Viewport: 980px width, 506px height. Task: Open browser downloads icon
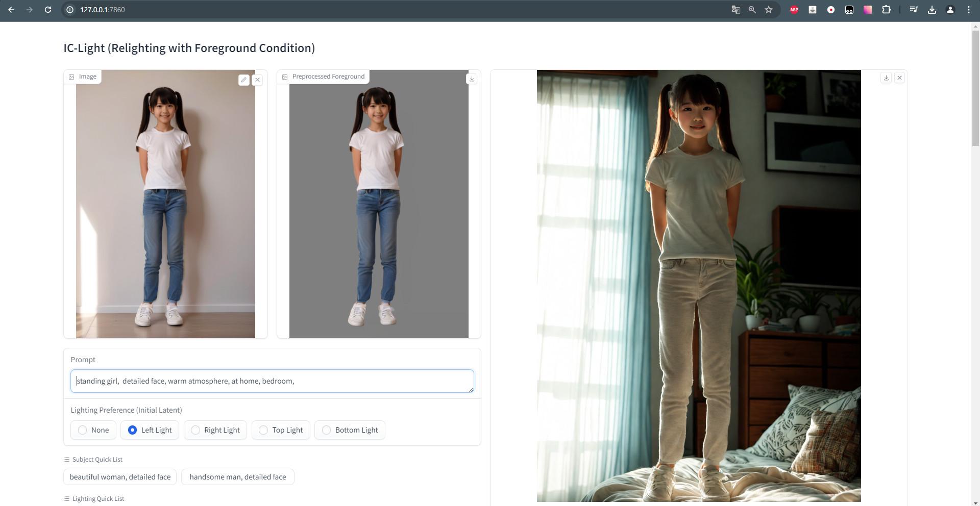932,10
